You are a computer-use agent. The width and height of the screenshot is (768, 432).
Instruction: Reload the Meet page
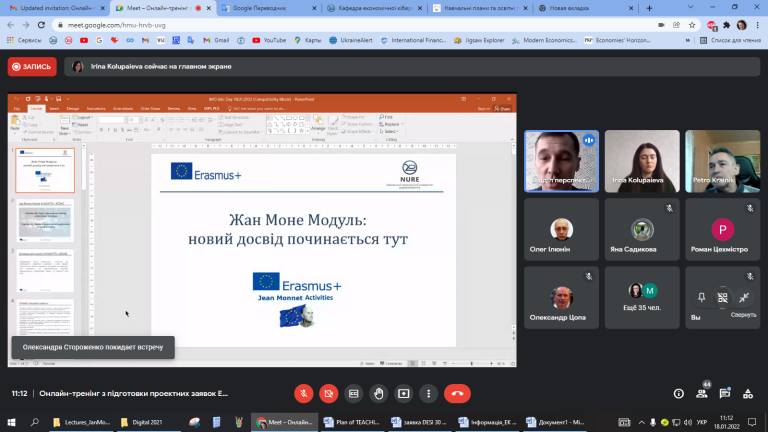(x=42, y=25)
